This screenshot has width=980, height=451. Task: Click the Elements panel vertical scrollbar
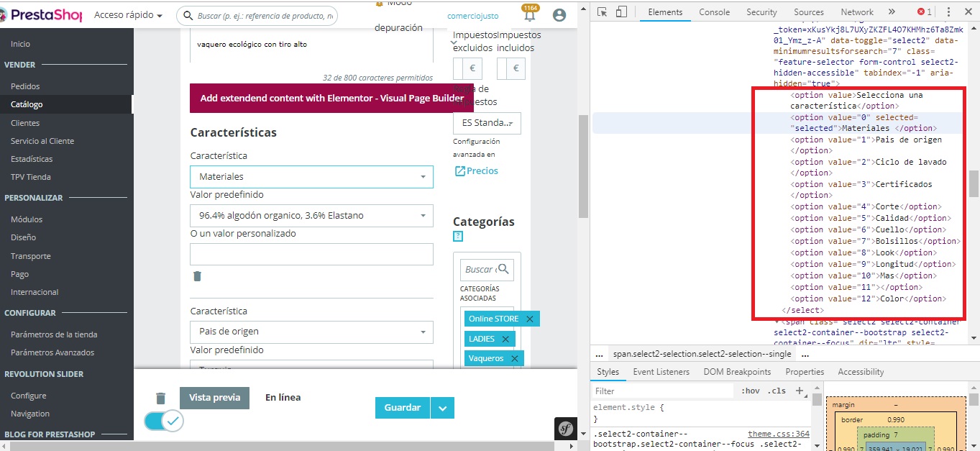[x=973, y=183]
